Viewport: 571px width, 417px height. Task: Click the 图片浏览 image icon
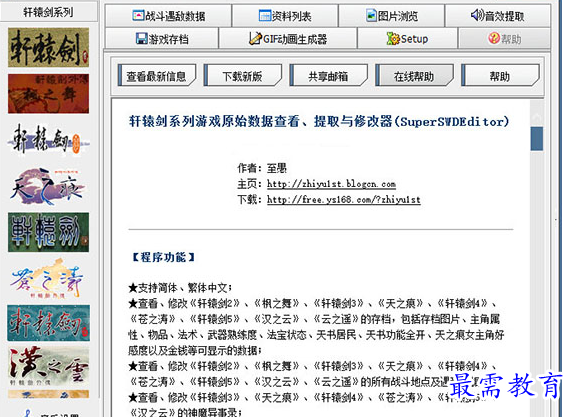(371, 15)
